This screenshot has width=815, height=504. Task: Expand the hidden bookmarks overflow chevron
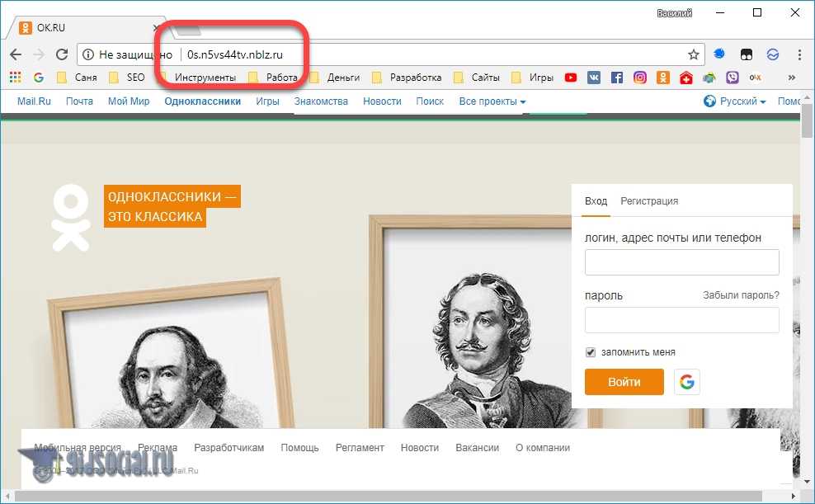click(792, 78)
